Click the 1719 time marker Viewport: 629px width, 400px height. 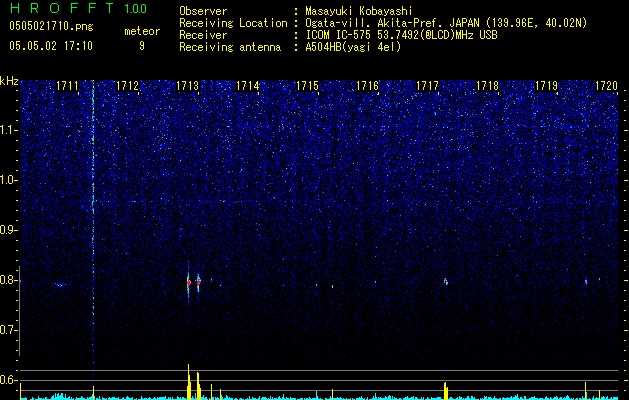click(547, 86)
